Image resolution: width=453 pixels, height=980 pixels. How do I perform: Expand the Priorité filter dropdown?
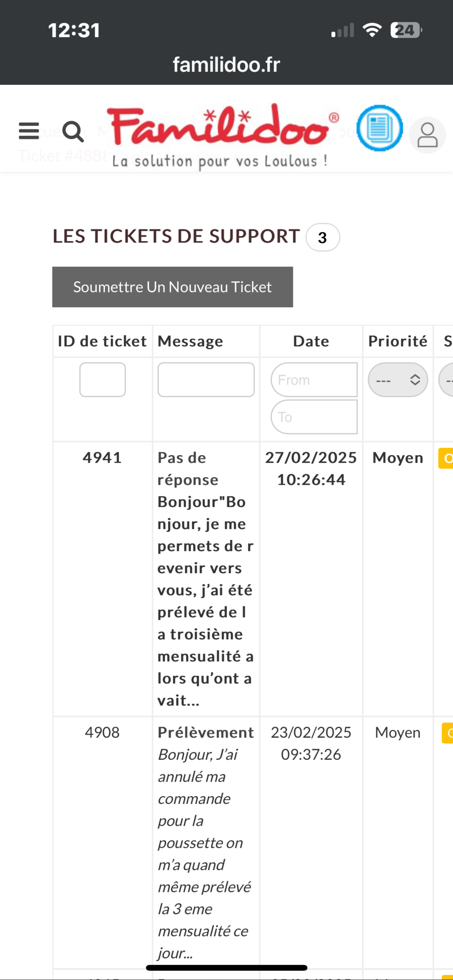[398, 380]
